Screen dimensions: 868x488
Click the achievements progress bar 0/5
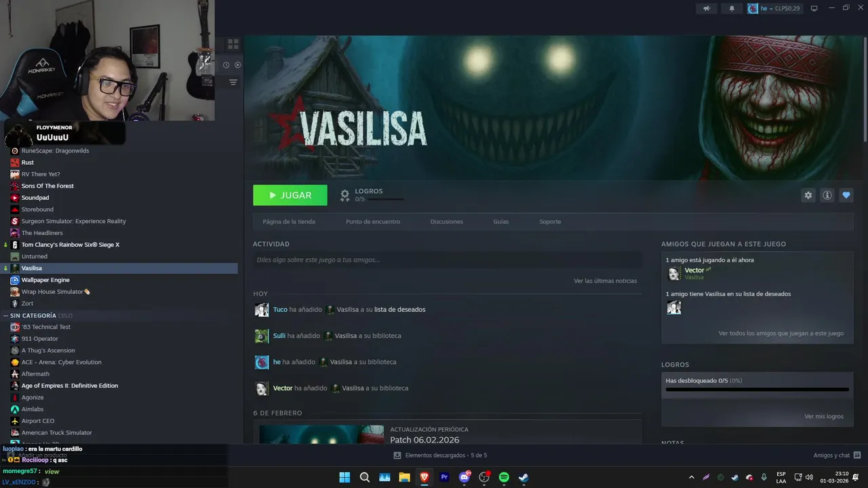tap(757, 390)
